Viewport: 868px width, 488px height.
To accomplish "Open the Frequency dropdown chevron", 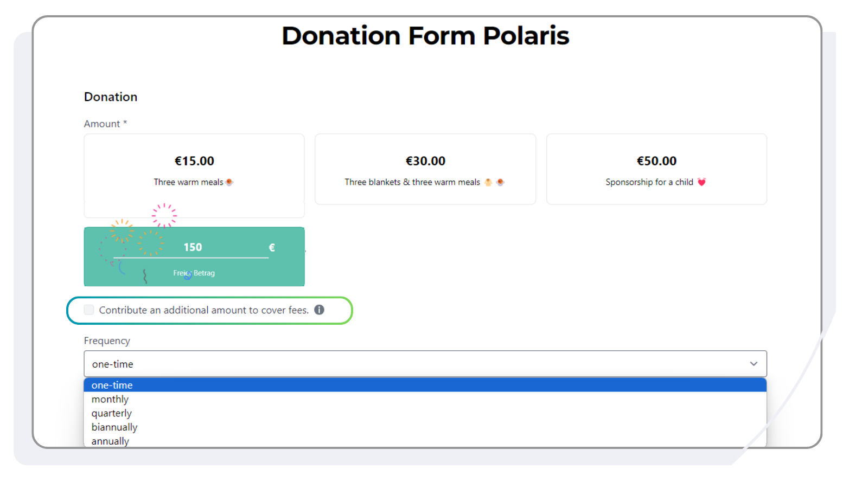I will pyautogui.click(x=754, y=364).
